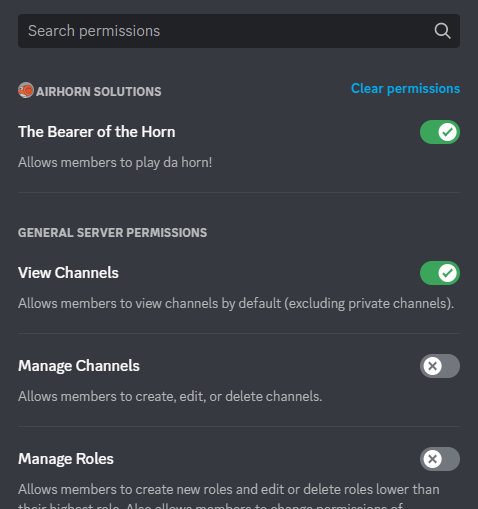478x509 pixels.
Task: Click the X knob on Manage Roles switch
Action: 433,459
